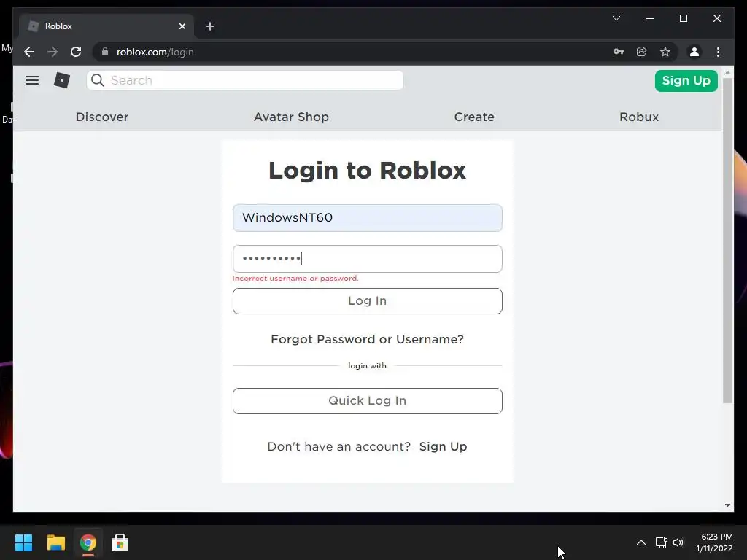The width and height of the screenshot is (747, 560).
Task: Click the share this page icon
Action: click(x=642, y=52)
